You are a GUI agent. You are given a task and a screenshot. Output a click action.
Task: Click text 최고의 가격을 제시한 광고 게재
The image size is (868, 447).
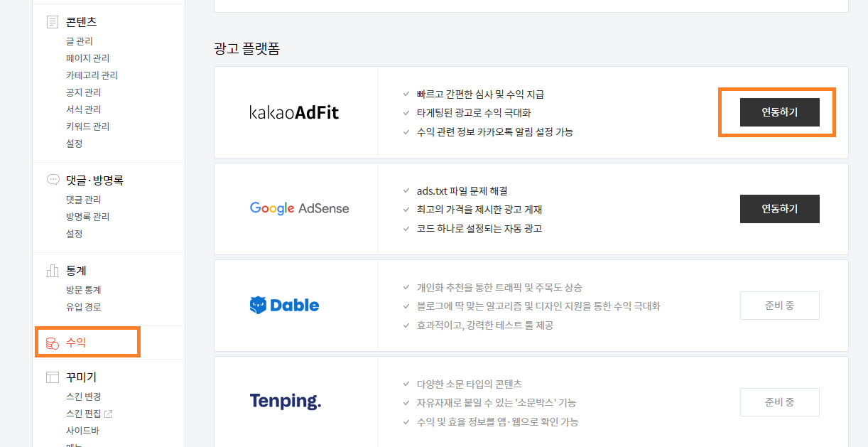click(480, 210)
